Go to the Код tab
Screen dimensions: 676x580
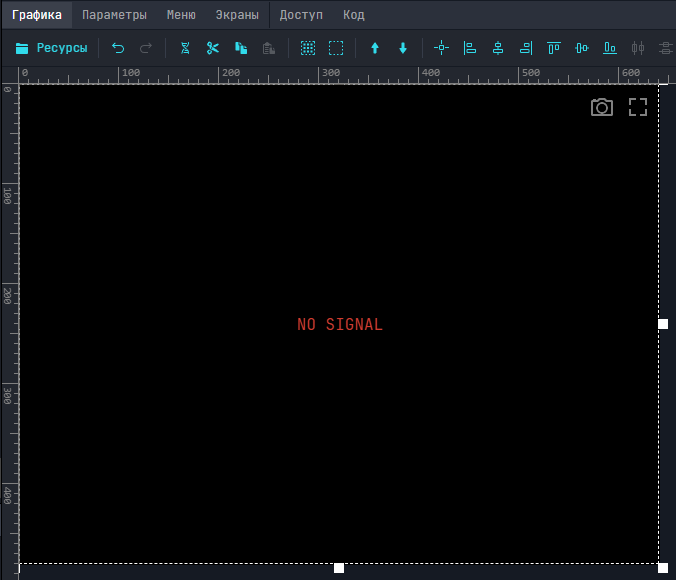[354, 15]
